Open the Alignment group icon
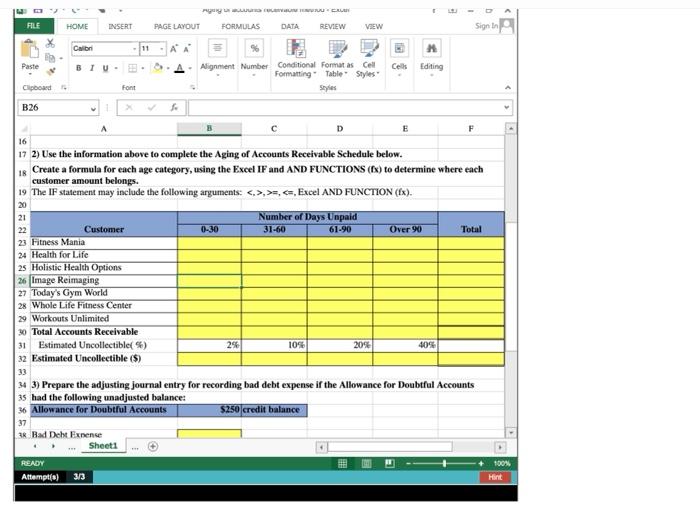This screenshot has height=512, width=700. click(x=217, y=48)
